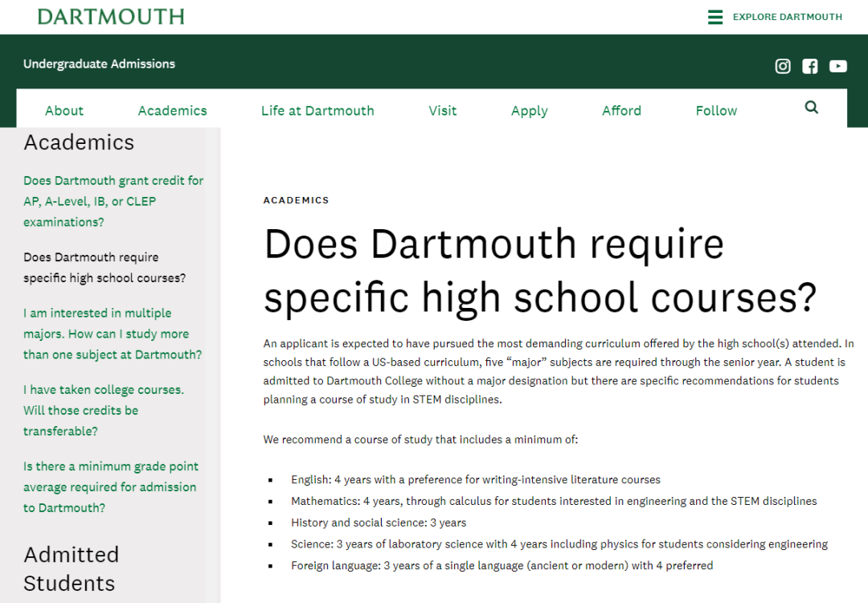Open Dartmouth's Facebook page icon
This screenshot has height=603, width=868.
809,67
